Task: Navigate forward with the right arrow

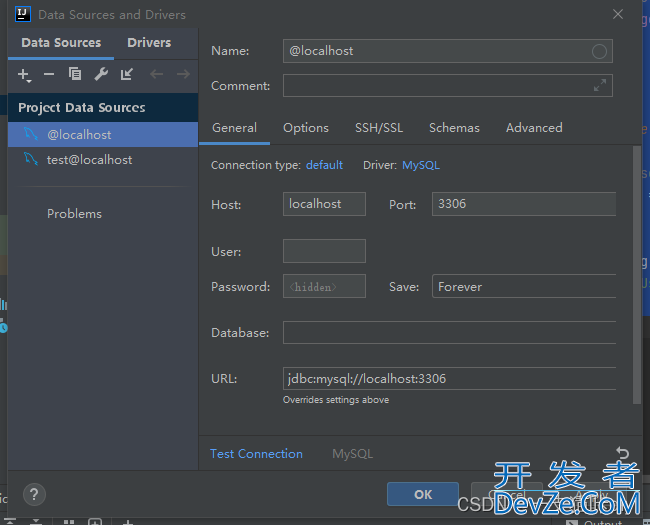Action: 183,74
